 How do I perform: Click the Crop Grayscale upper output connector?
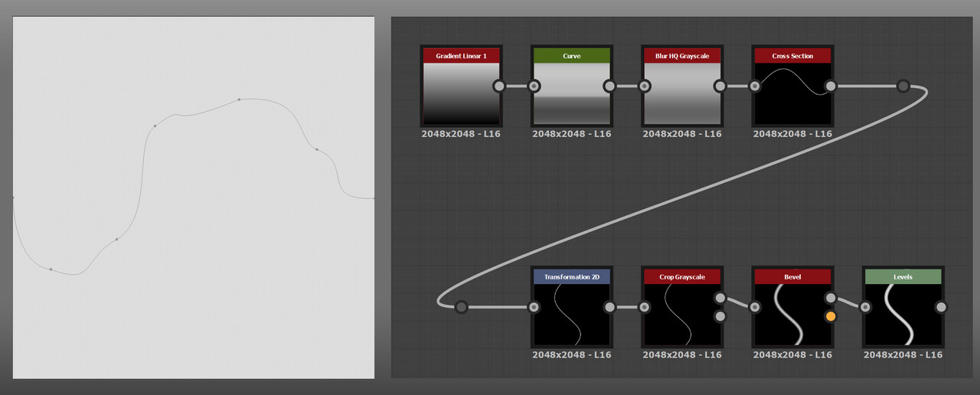720,298
